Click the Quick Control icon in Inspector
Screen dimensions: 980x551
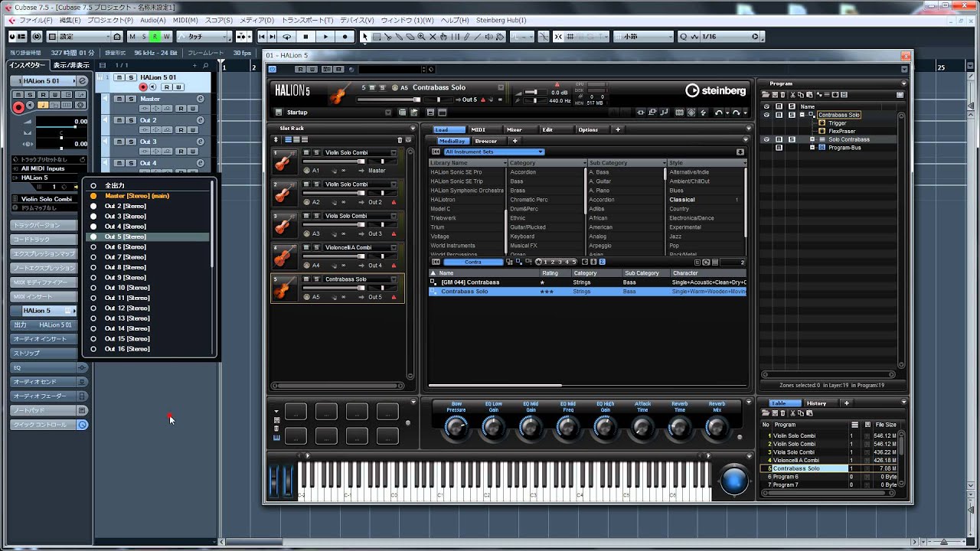click(x=83, y=425)
